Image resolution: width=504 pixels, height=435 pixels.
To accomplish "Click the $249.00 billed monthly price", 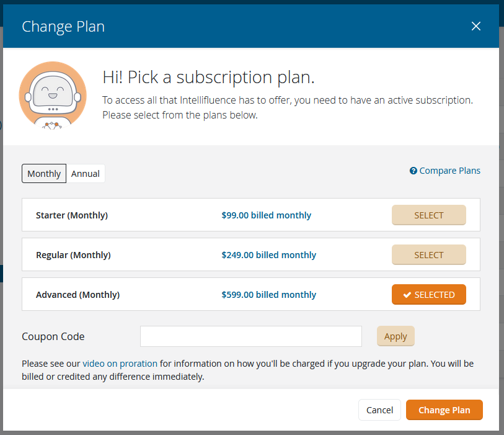I will pos(268,255).
